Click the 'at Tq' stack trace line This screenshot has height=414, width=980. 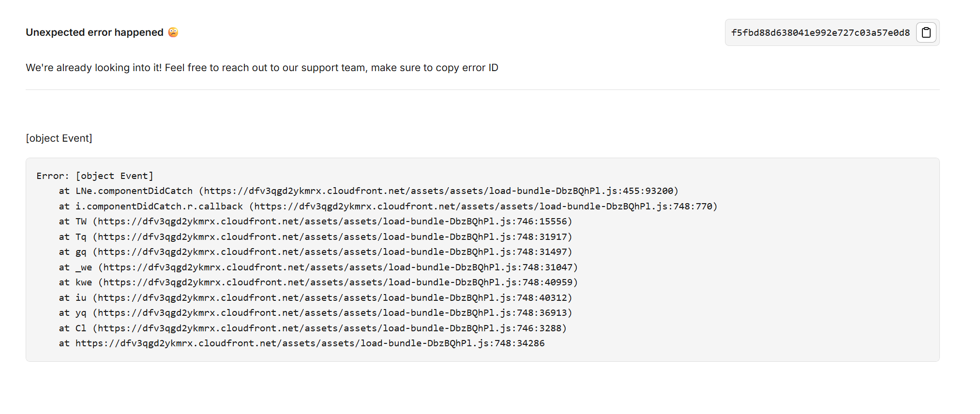point(316,237)
